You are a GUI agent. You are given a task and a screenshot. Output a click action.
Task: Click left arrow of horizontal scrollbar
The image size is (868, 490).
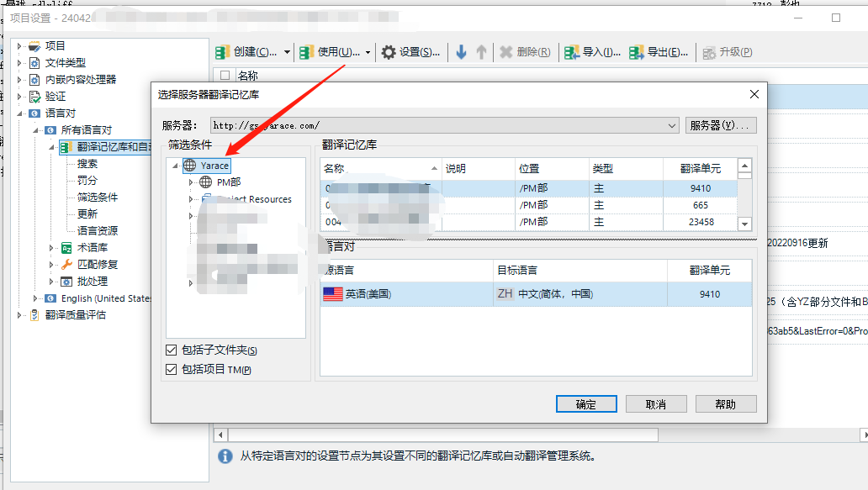[220, 435]
